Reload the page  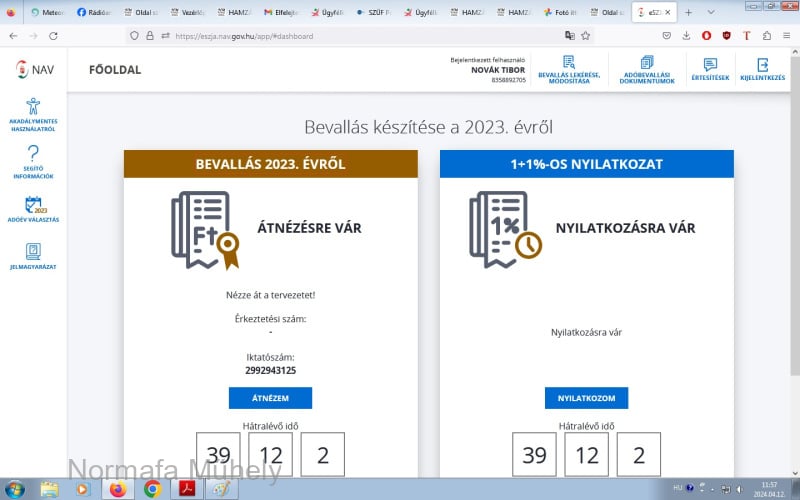[53, 36]
